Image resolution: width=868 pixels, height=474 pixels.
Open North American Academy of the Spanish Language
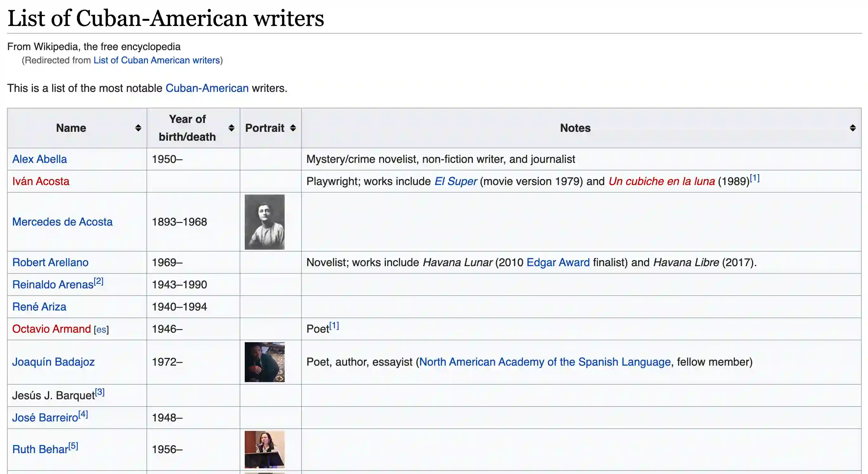pyautogui.click(x=545, y=362)
